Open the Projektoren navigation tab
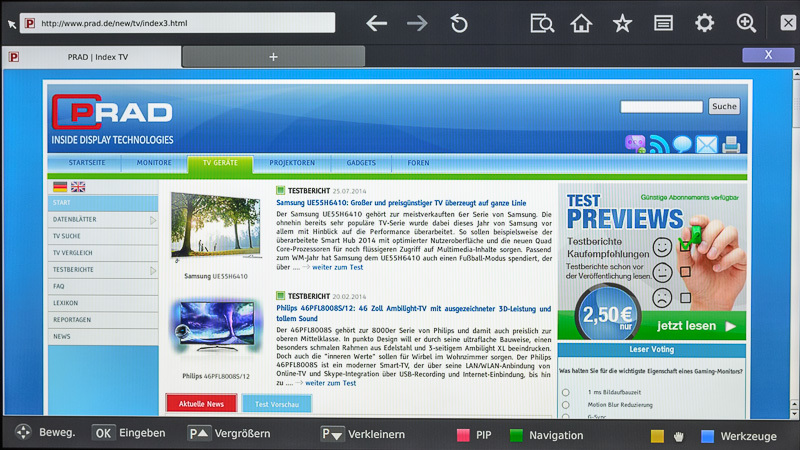This screenshot has height=450, width=800. [x=292, y=163]
